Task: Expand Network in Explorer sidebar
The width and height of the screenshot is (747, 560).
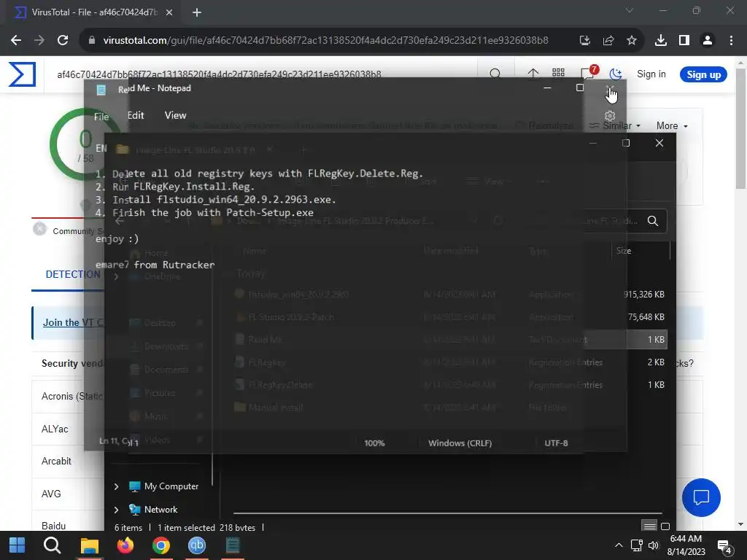Action: click(x=116, y=510)
